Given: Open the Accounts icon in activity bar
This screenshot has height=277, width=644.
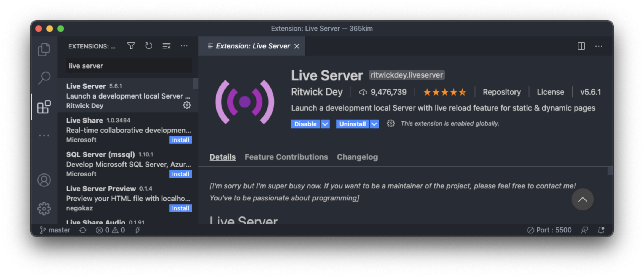Looking at the screenshot, I should click(44, 180).
